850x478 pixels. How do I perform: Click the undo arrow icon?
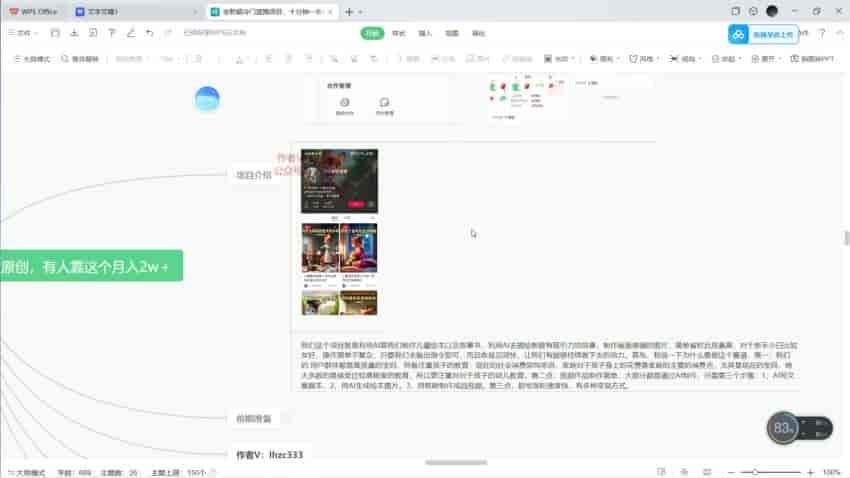(x=149, y=33)
